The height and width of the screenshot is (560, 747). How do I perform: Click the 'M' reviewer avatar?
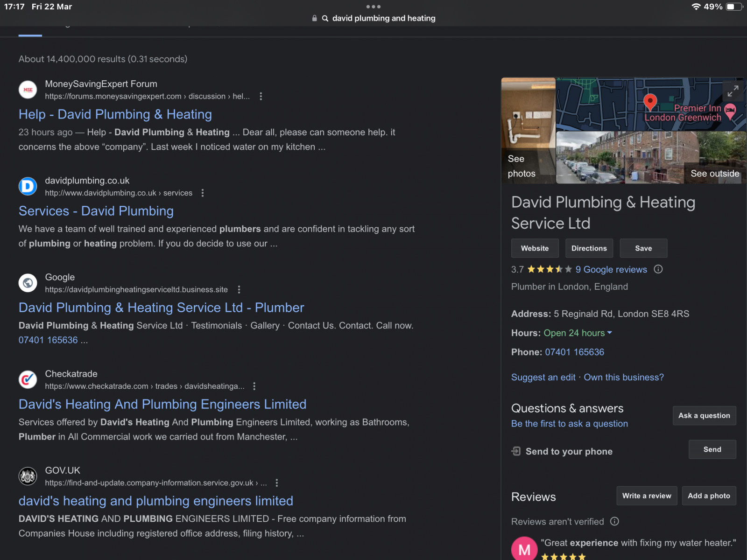pyautogui.click(x=524, y=549)
